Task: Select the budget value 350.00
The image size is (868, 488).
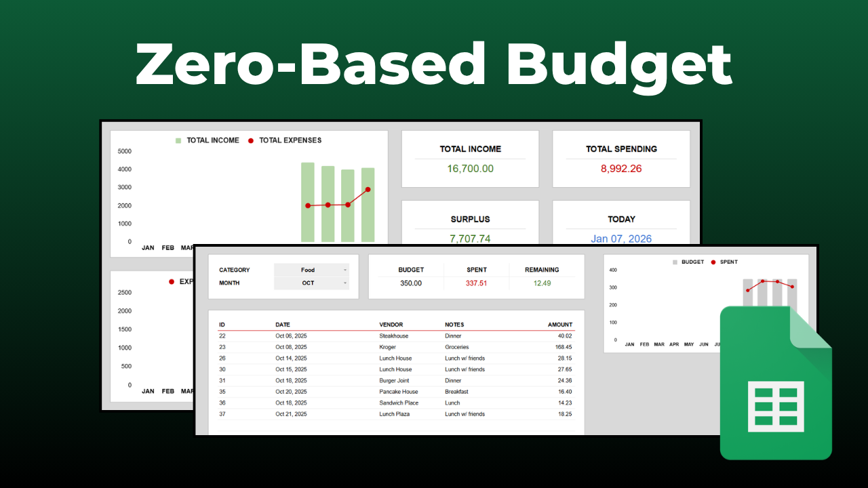Action: 410,283
